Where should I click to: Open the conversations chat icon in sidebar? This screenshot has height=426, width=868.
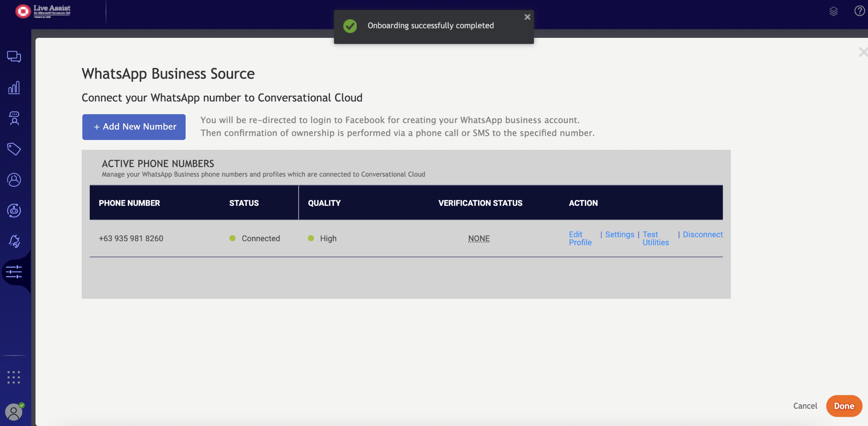(14, 57)
